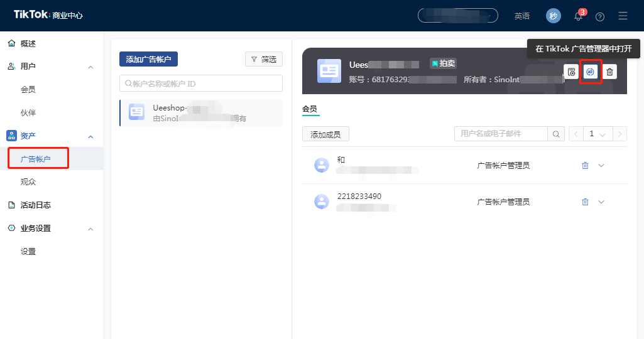
Task: Click the 所有者 owner text in the header
Action: [513, 80]
